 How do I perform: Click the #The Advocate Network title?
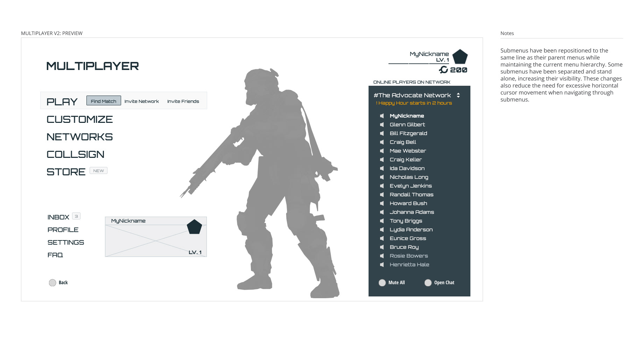click(x=412, y=95)
